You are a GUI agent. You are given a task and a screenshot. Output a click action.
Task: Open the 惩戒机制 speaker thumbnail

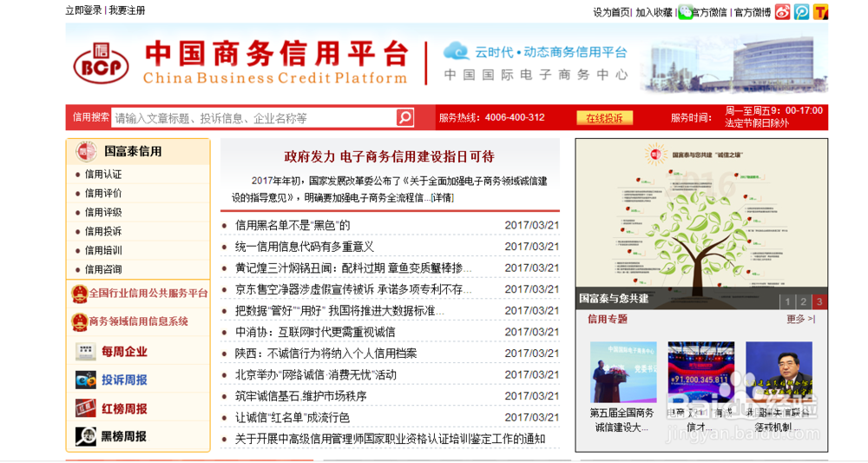779,372
